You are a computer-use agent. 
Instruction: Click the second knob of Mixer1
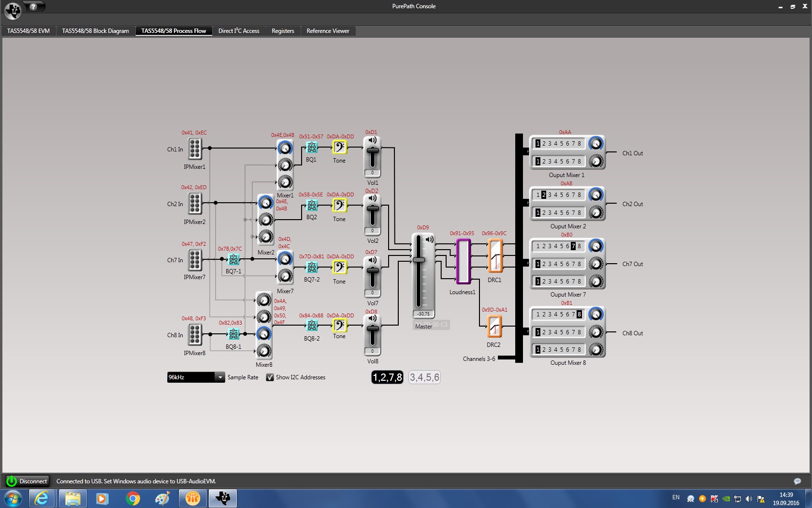pyautogui.click(x=285, y=165)
